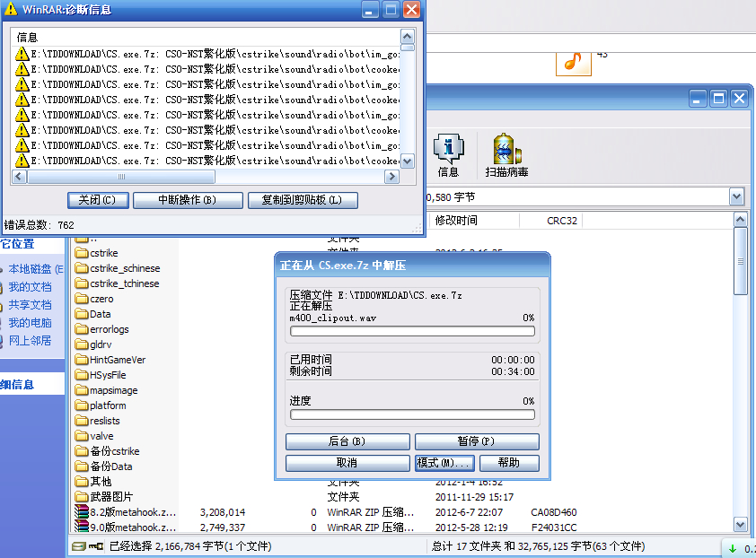The width and height of the screenshot is (756, 558).
Task: Click the 信息 column header in the diagnostics list
Action: point(205,38)
